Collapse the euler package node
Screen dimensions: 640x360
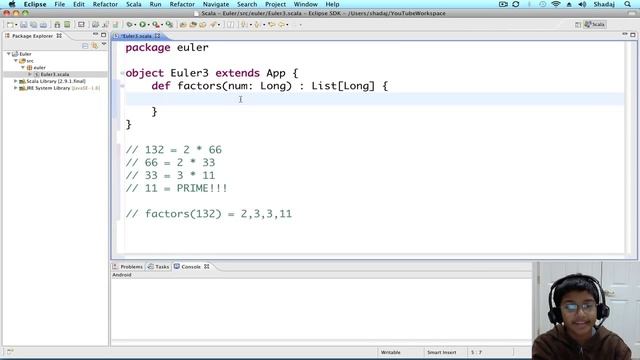click(x=23, y=67)
